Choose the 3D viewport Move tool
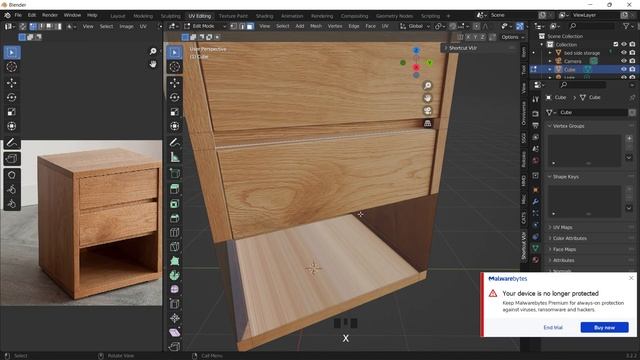This screenshot has width=640, height=360. tap(175, 83)
